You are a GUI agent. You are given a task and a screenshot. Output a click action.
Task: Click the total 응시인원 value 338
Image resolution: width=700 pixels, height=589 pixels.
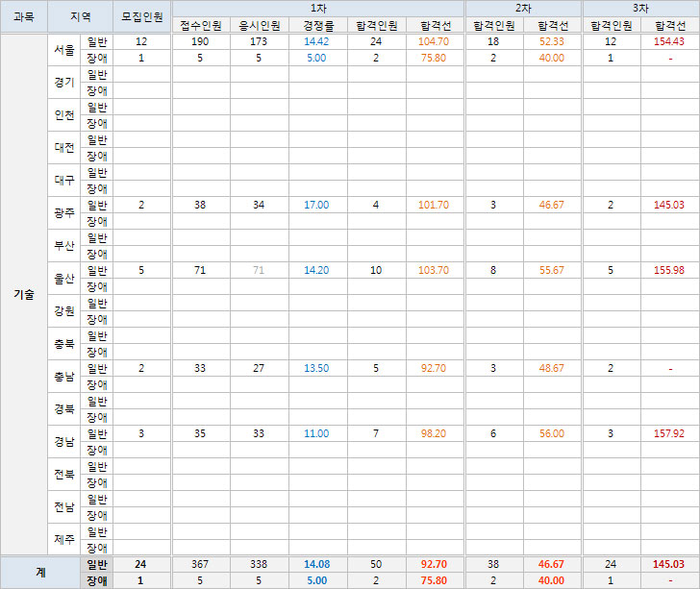pyautogui.click(x=259, y=564)
